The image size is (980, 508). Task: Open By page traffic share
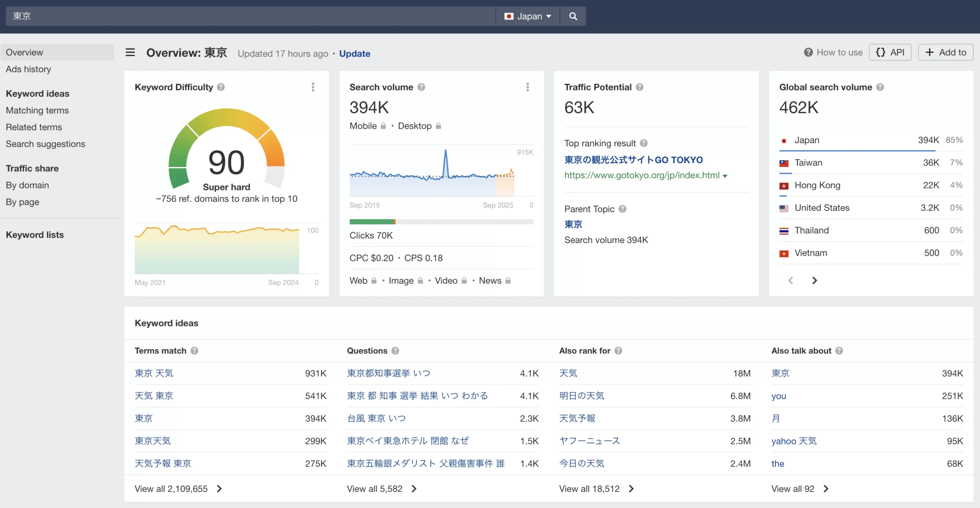coord(22,202)
